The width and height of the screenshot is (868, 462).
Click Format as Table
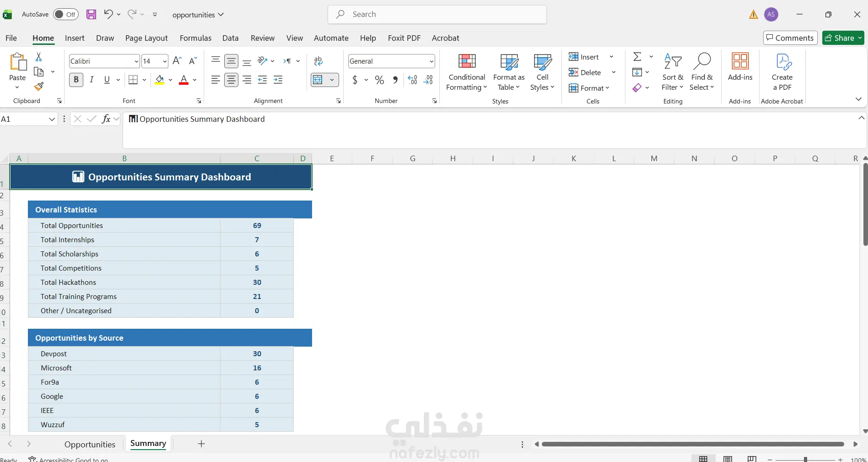tap(509, 72)
